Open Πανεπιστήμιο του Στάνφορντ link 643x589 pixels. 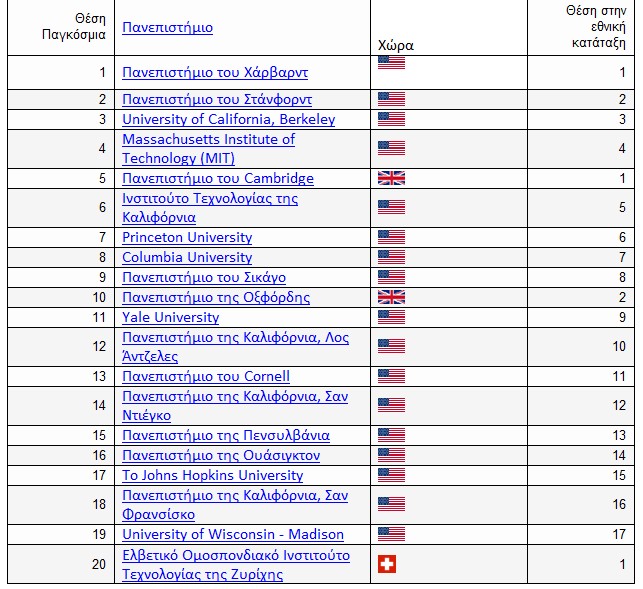coord(217,100)
